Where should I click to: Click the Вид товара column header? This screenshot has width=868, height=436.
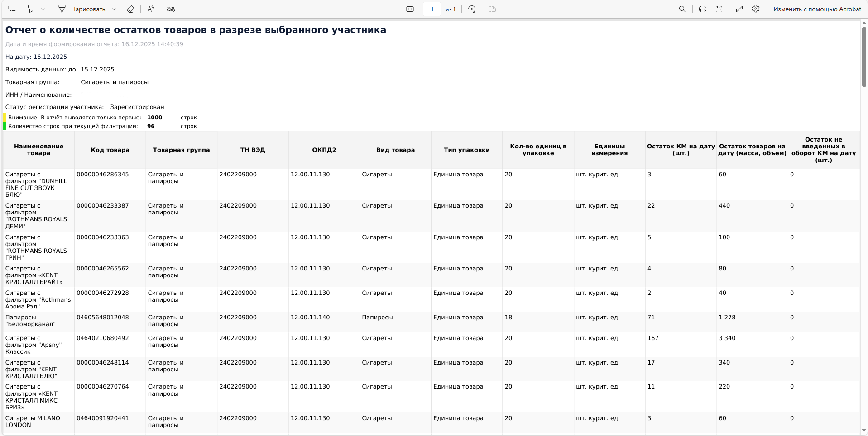[395, 150]
